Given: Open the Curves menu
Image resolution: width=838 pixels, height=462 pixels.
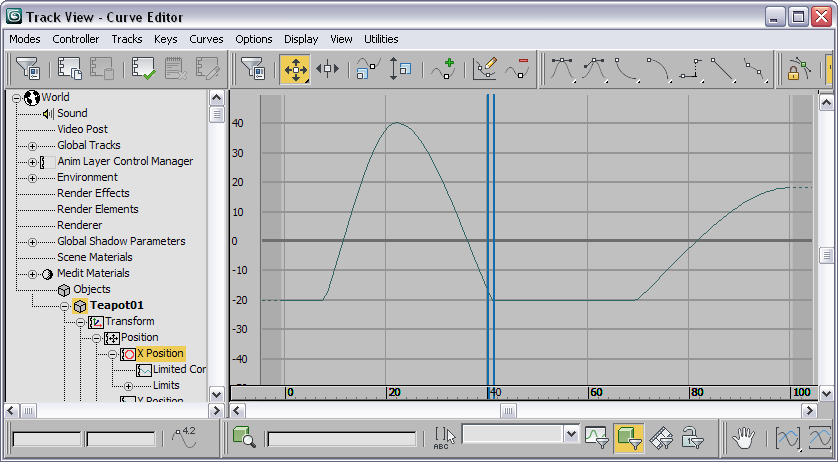Looking at the screenshot, I should click(206, 39).
